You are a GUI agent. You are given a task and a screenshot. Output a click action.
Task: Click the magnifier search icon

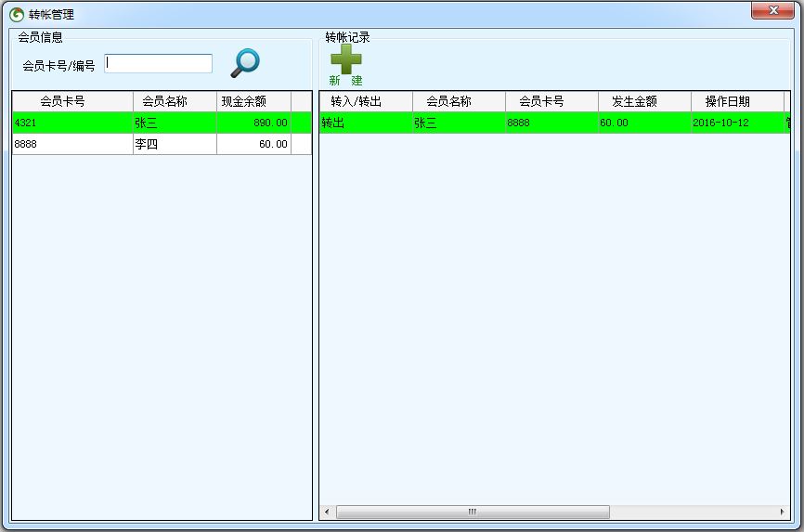click(x=245, y=62)
